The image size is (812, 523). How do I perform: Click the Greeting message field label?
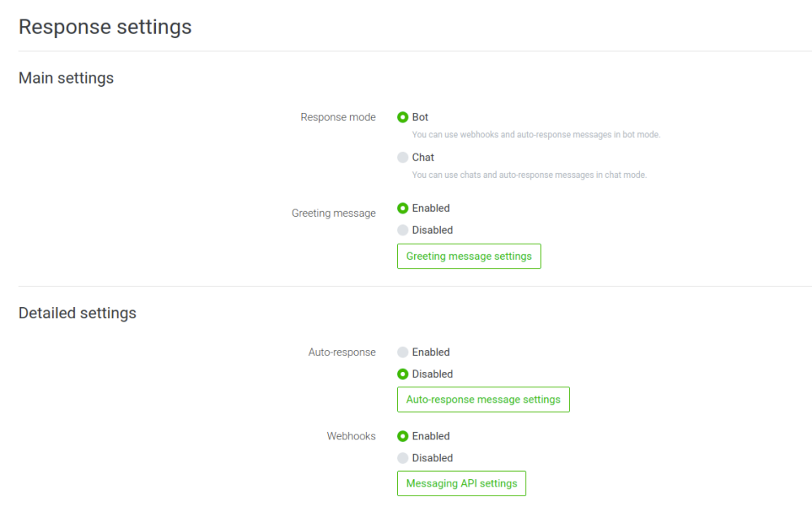click(x=334, y=214)
